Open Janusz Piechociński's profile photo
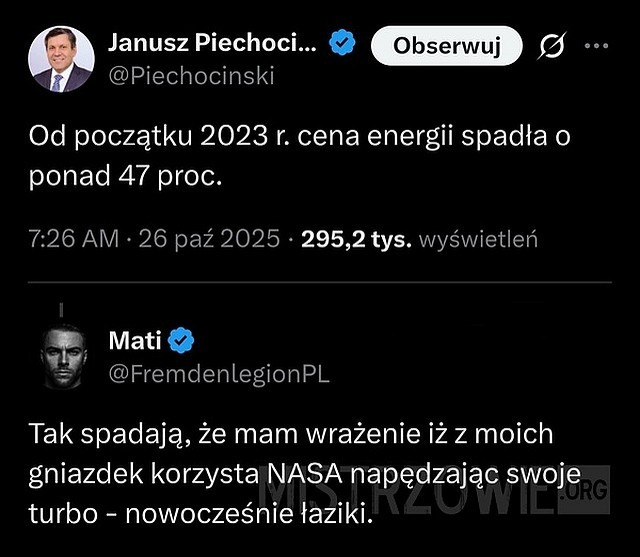 (62, 58)
